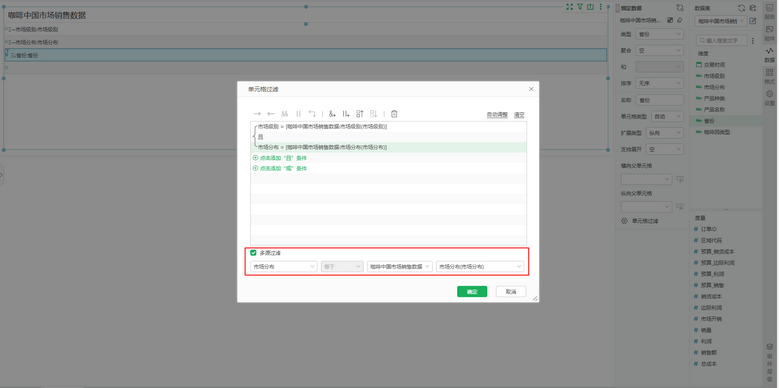Image resolution: width=779 pixels, height=388 pixels.
Task: Click the outdent left arrow in filter toolbar
Action: 271,114
